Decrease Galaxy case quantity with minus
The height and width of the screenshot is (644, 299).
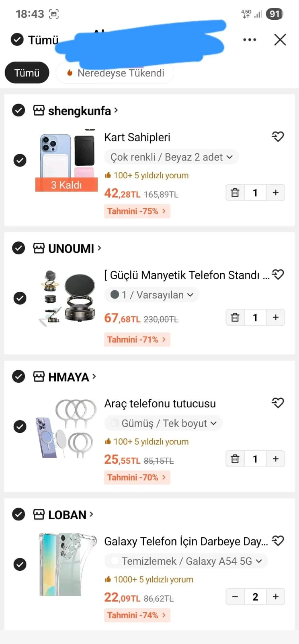pos(236,597)
